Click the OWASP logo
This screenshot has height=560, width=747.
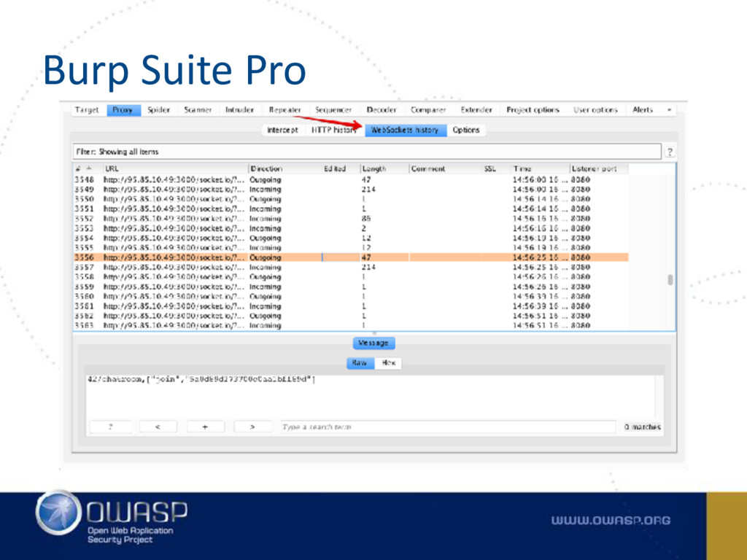112,518
